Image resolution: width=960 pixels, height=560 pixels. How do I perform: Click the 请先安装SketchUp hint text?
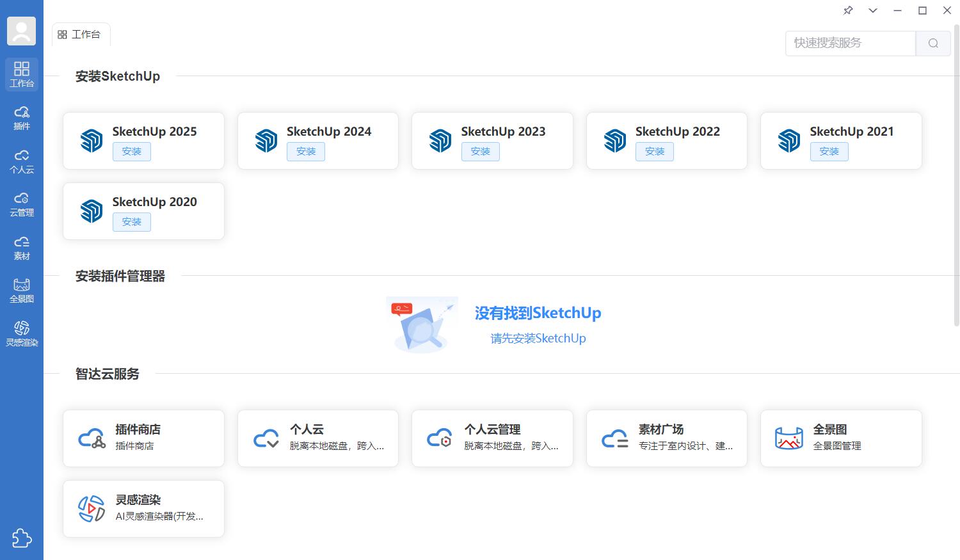[x=538, y=339]
